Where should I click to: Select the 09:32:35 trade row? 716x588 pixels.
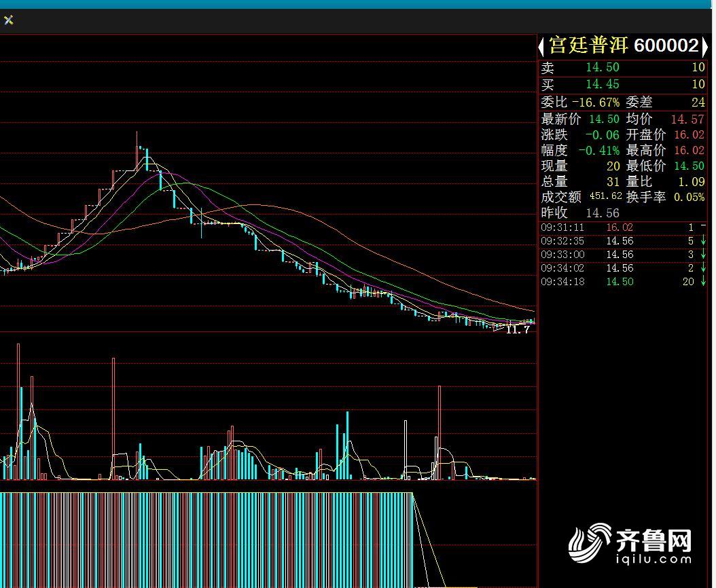coord(624,241)
